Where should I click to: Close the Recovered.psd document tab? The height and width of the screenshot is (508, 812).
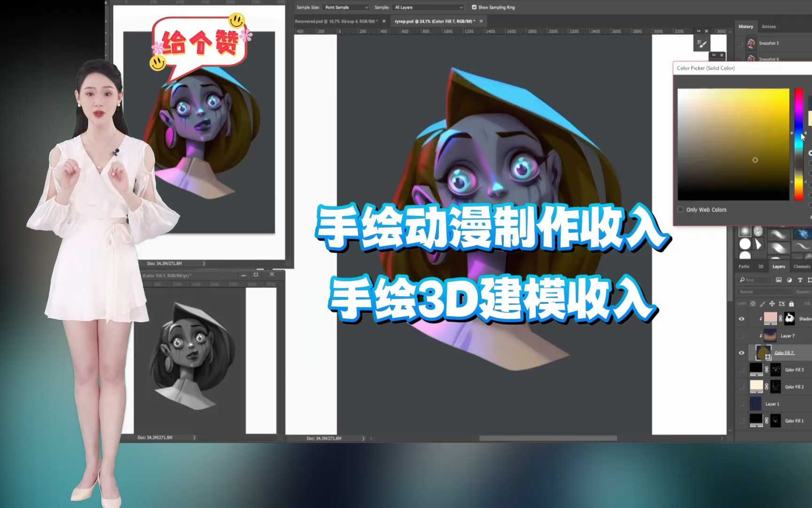point(384,21)
